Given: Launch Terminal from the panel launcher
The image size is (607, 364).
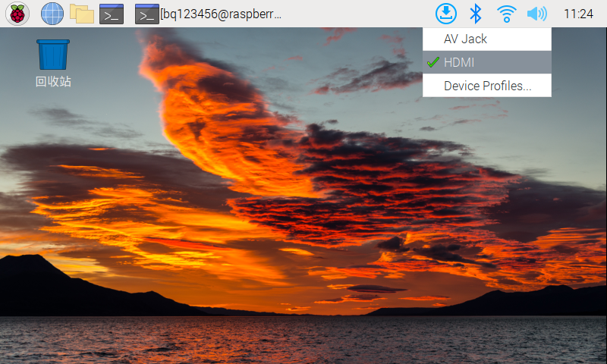Looking at the screenshot, I should [x=112, y=14].
